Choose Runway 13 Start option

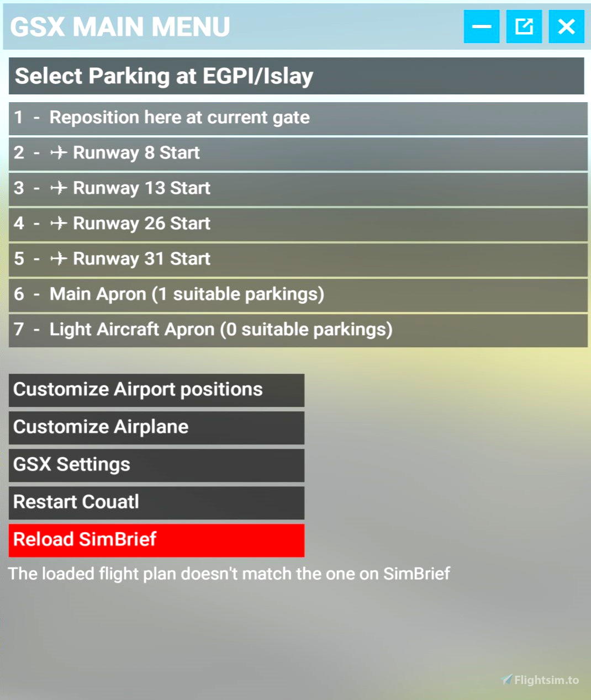[298, 189]
